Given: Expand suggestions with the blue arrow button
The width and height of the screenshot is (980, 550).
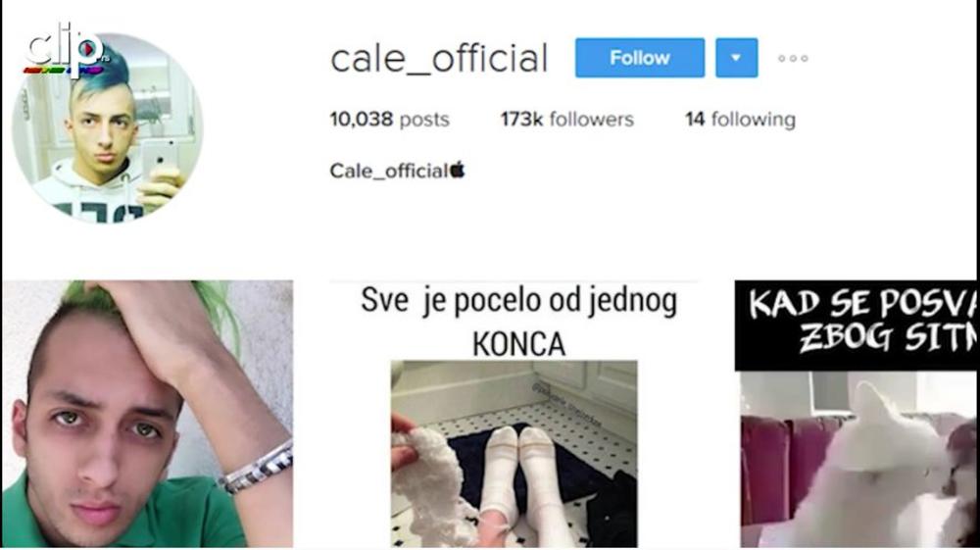Looking at the screenshot, I should tap(736, 58).
